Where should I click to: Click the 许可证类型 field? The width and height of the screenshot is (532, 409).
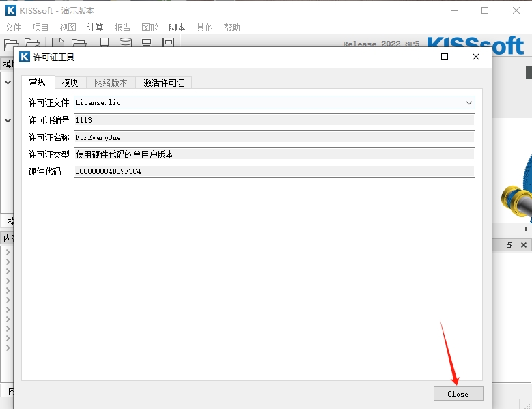click(x=274, y=154)
